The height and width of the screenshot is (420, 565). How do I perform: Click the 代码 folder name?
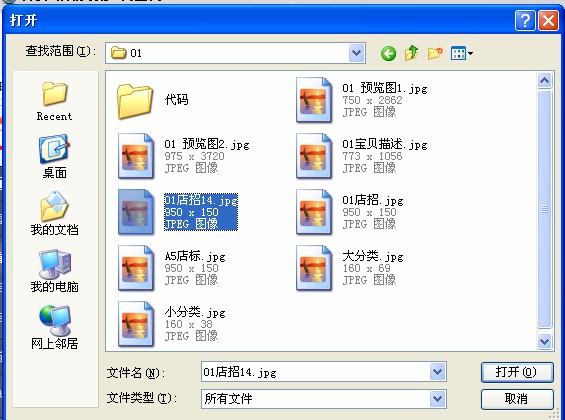coord(177,100)
